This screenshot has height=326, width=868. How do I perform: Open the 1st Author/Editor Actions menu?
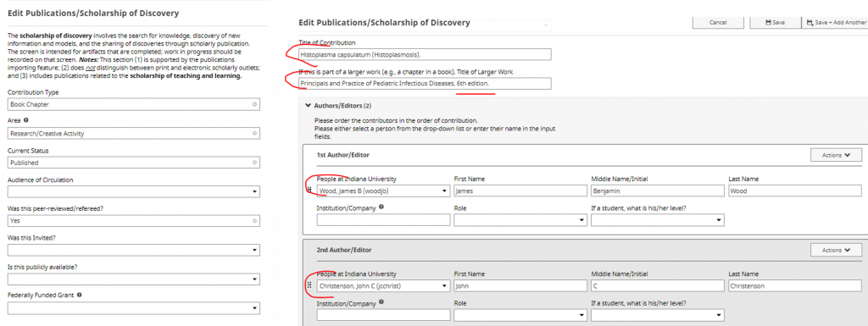click(836, 155)
